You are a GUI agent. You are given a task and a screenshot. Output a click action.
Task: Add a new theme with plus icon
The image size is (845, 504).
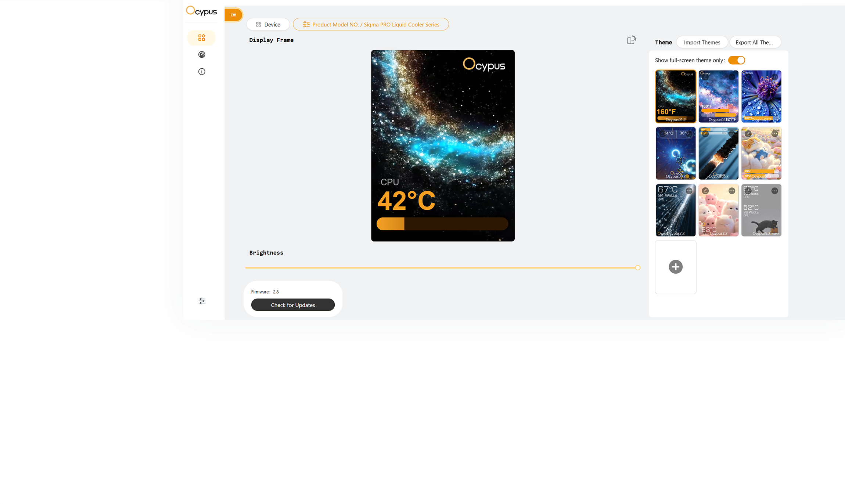tap(675, 267)
